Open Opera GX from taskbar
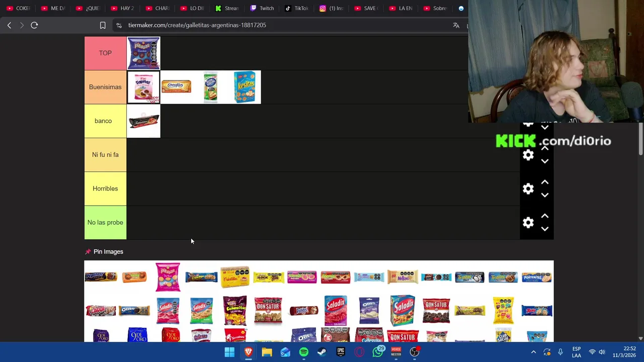The width and height of the screenshot is (644, 362). tap(359, 352)
